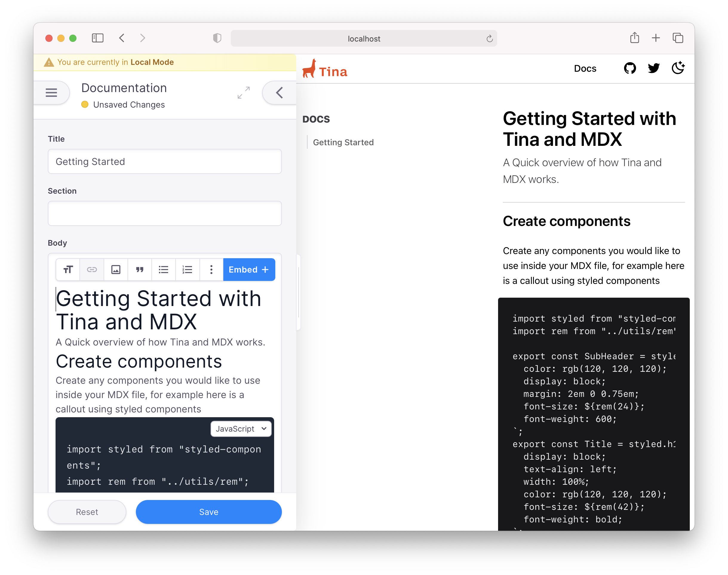728x575 pixels.
Task: Click the privacy shield icon
Action: [217, 38]
